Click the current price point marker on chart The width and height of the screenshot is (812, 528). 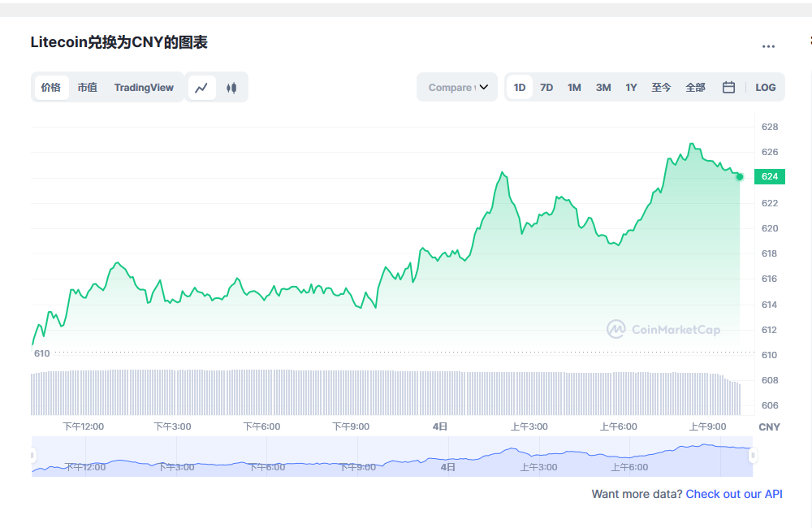click(740, 177)
